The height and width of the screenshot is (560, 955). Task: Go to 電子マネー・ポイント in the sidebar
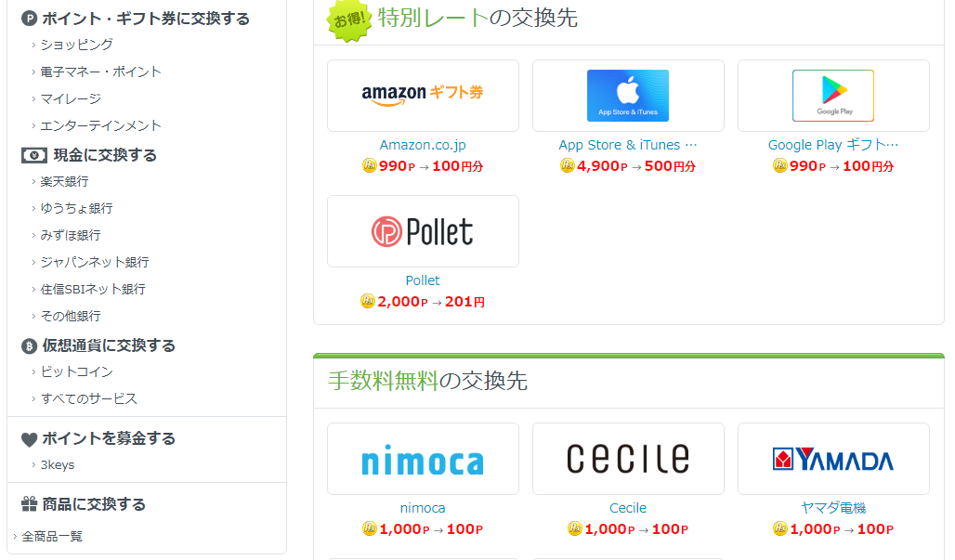pyautogui.click(x=100, y=72)
